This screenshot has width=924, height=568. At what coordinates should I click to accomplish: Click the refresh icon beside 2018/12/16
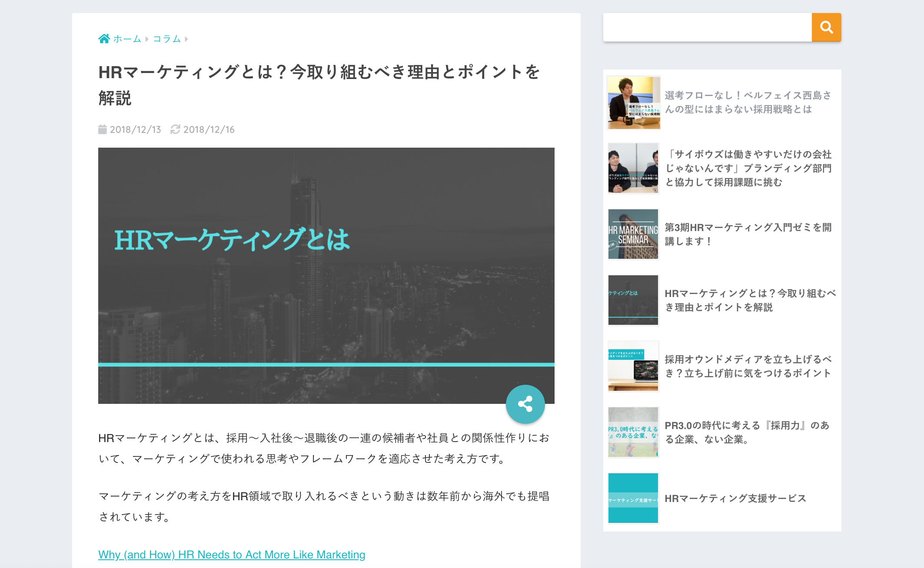click(175, 129)
